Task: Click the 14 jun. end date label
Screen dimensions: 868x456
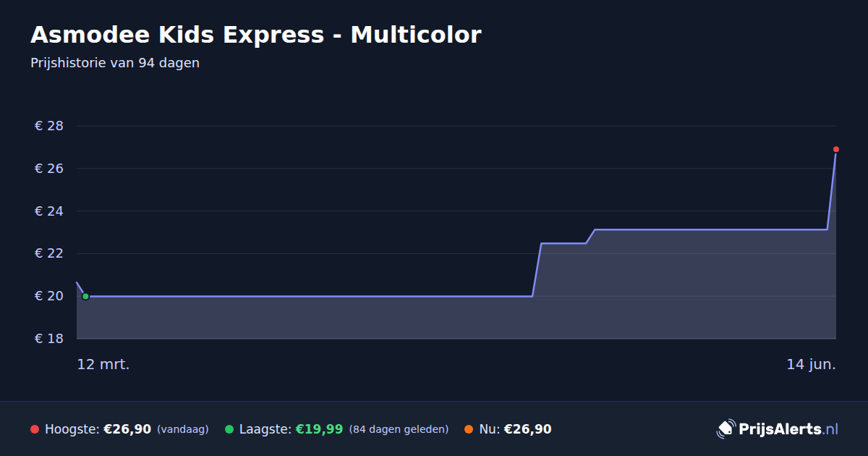Action: click(x=811, y=365)
